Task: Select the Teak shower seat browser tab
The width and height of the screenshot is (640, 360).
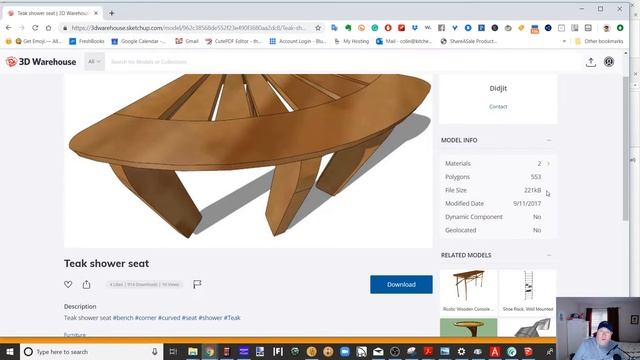Action: (x=52, y=13)
